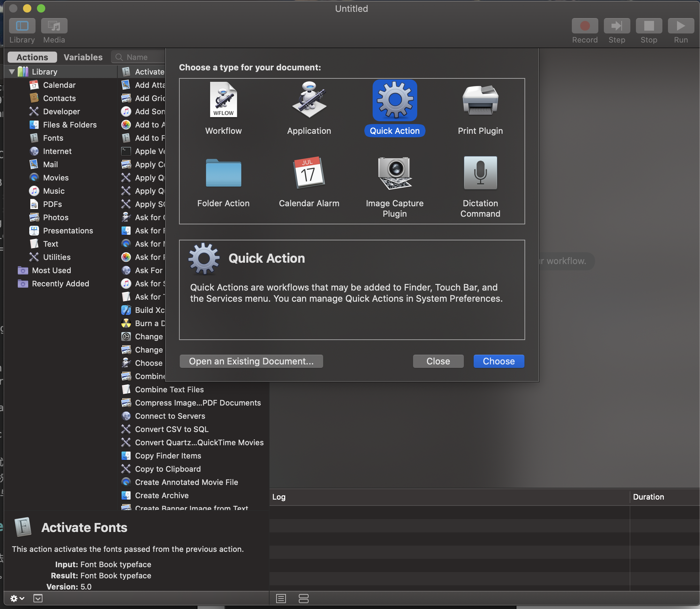
Task: Click the Choose button
Action: (x=499, y=361)
